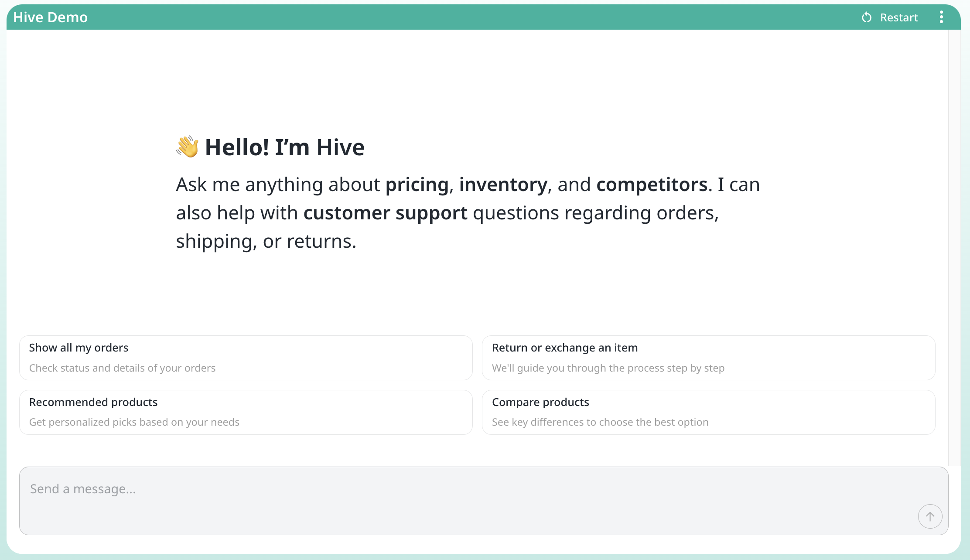This screenshot has height=560, width=970.
Task: Click 'Check status and details of your orders' text
Action: 122,368
